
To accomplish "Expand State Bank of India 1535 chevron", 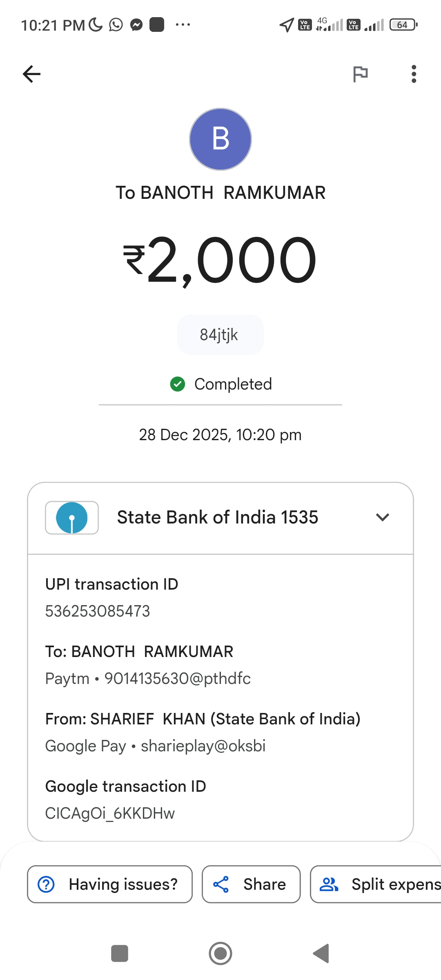I will point(382,517).
